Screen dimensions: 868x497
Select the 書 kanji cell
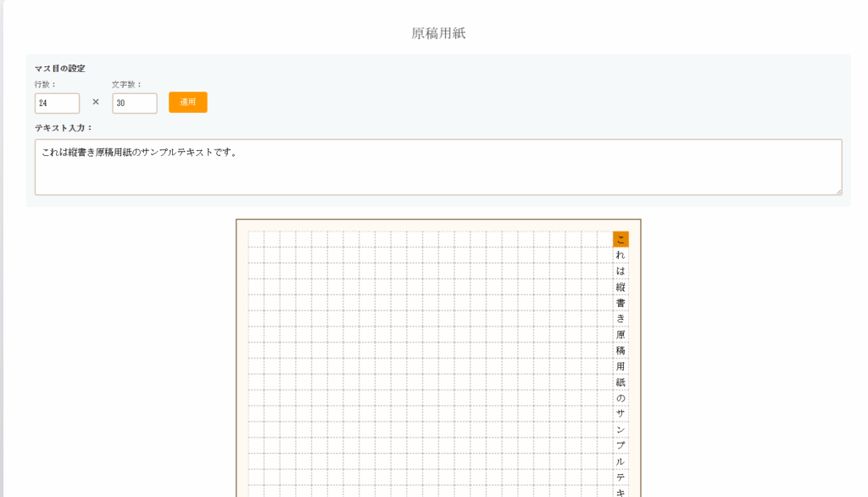[x=620, y=303]
